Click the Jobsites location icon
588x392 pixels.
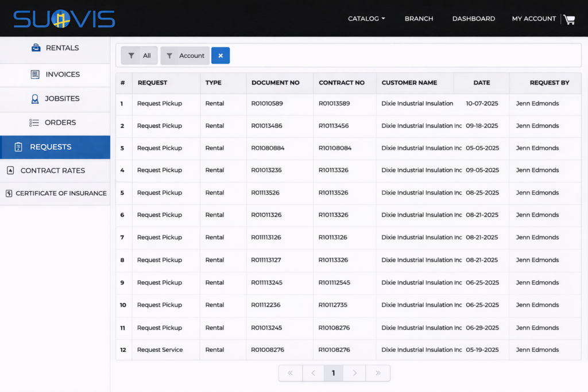[x=36, y=99]
